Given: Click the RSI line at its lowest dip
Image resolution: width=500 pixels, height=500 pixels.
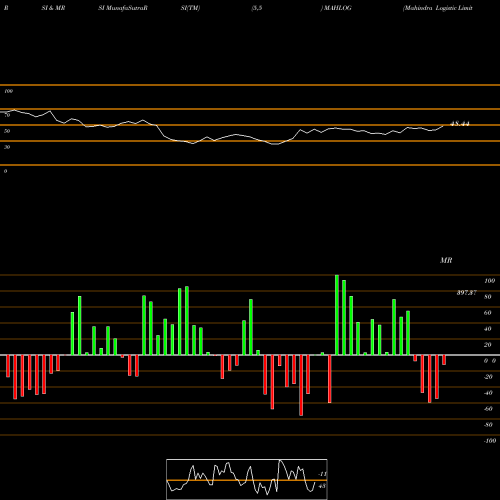Looking at the screenshot, I should point(275,144).
